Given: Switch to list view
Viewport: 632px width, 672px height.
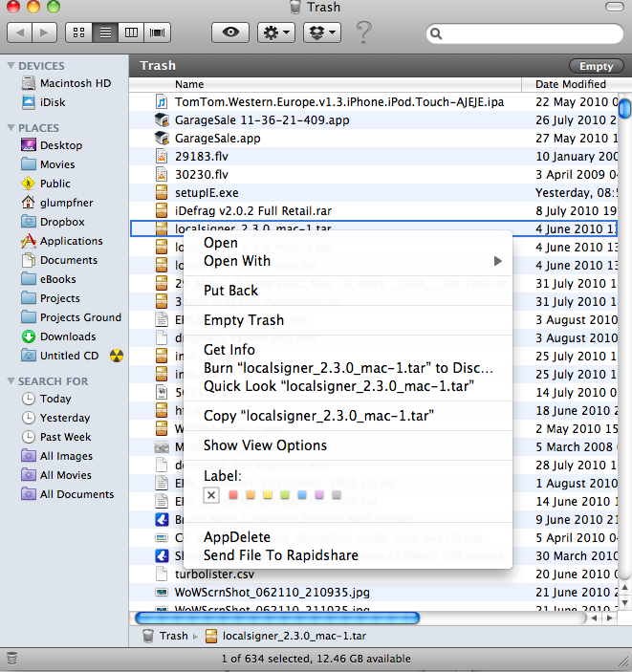Looking at the screenshot, I should click(x=105, y=33).
